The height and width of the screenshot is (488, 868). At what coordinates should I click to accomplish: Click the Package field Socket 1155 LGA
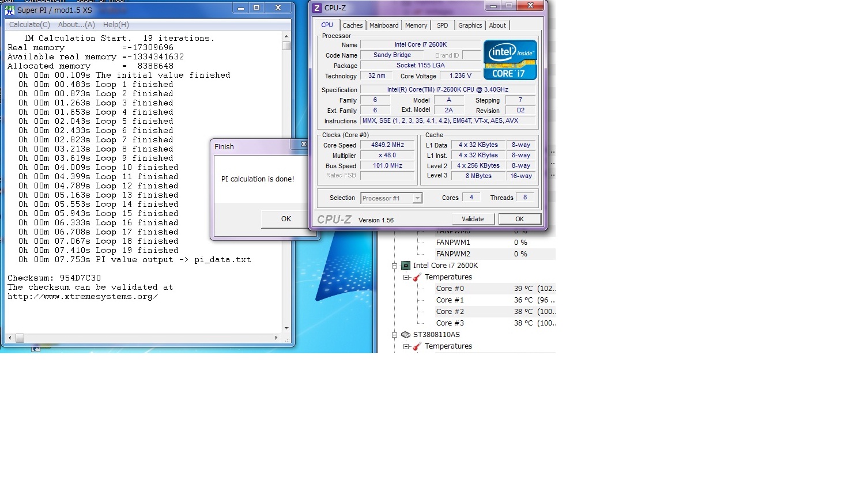tap(420, 66)
